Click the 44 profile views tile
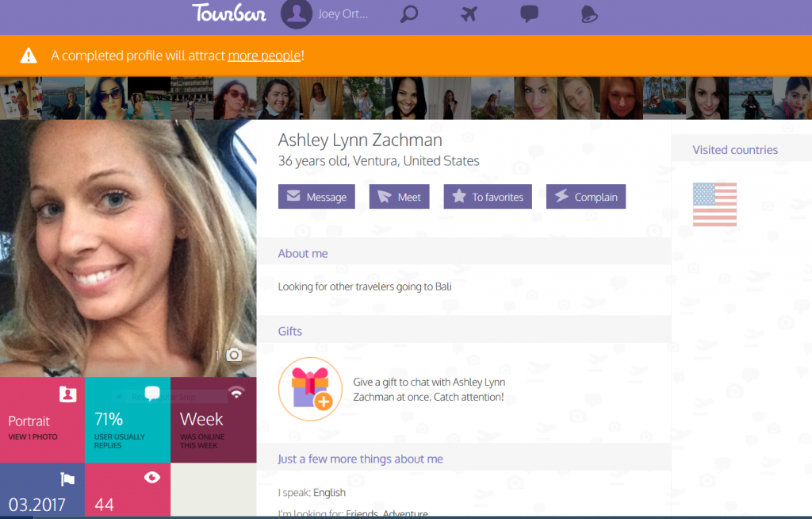Image resolution: width=812 pixels, height=519 pixels. click(x=128, y=491)
